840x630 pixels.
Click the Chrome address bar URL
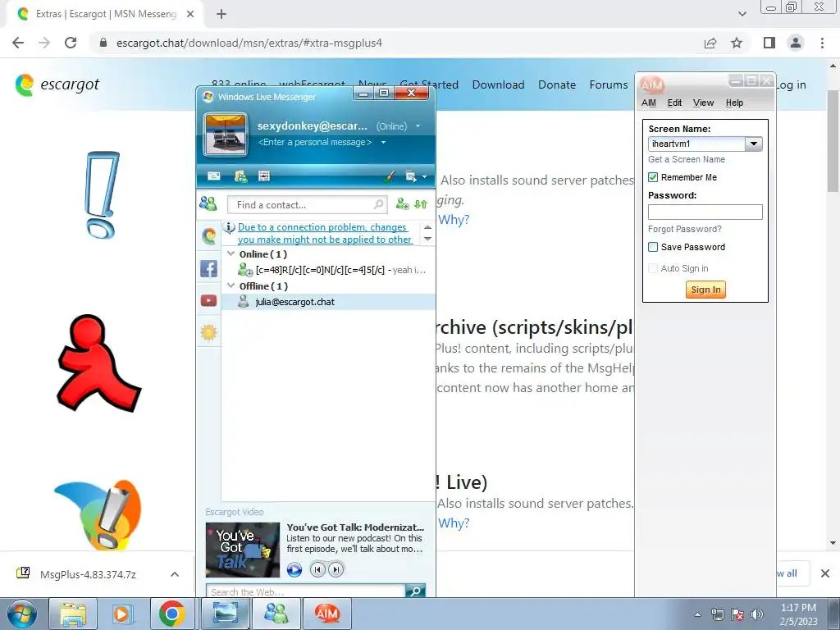tap(249, 43)
